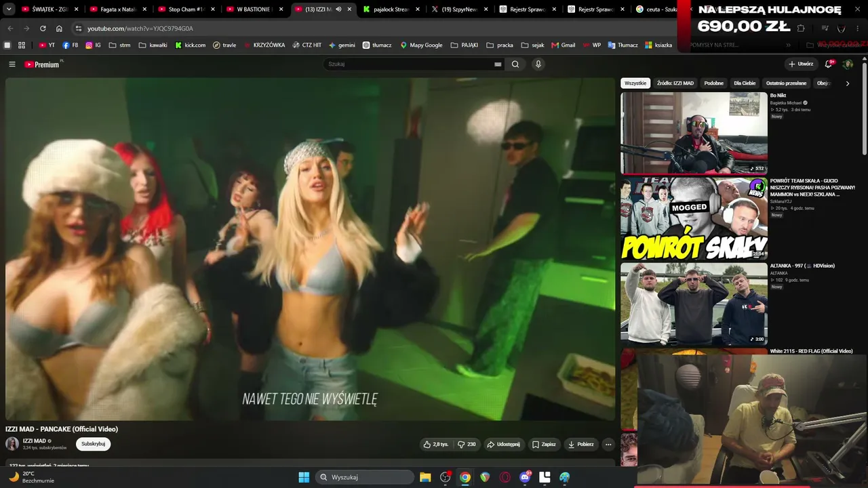This screenshot has height=488, width=868.
Task: Open the strm bookmarks folder
Action: pos(119,45)
